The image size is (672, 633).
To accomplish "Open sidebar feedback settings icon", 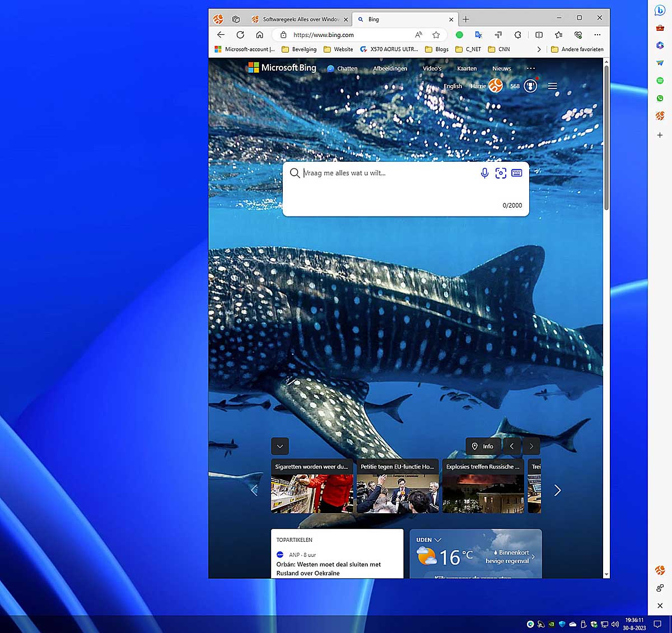I will tap(660, 588).
